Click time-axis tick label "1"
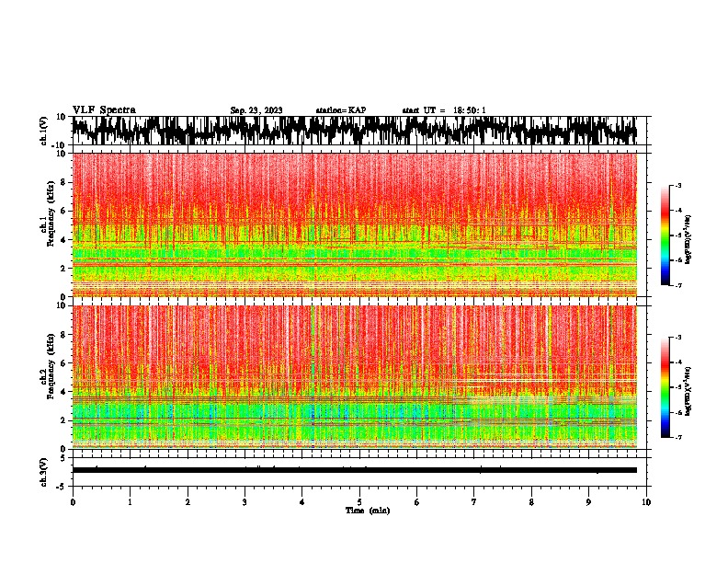Screen dimensions: 728x563 pos(130,502)
